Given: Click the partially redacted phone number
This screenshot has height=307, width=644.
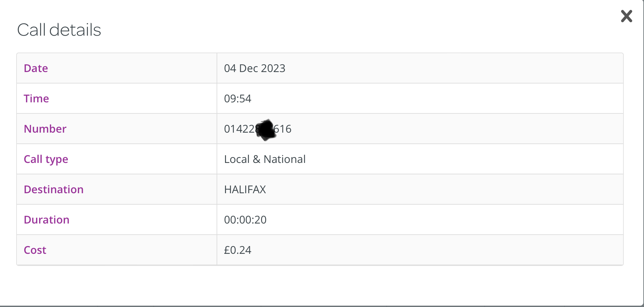Looking at the screenshot, I should click(x=258, y=129).
